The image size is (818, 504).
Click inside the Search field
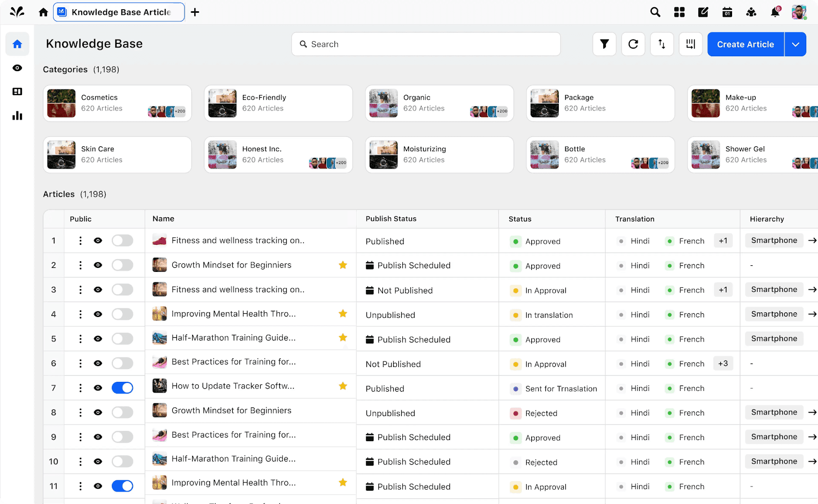click(x=426, y=44)
